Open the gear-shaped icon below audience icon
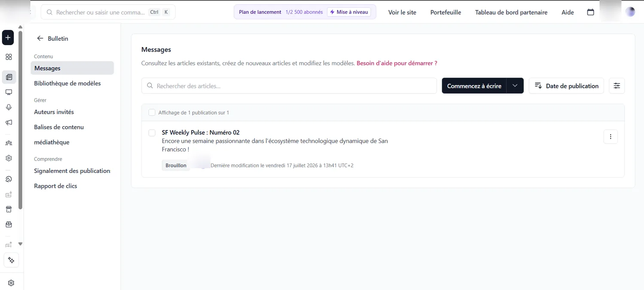Screen dimensions: 644x290 (x=9, y=158)
